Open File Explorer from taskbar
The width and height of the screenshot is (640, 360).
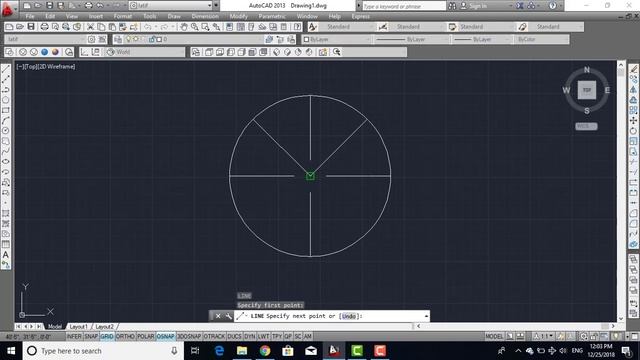[x=242, y=351]
